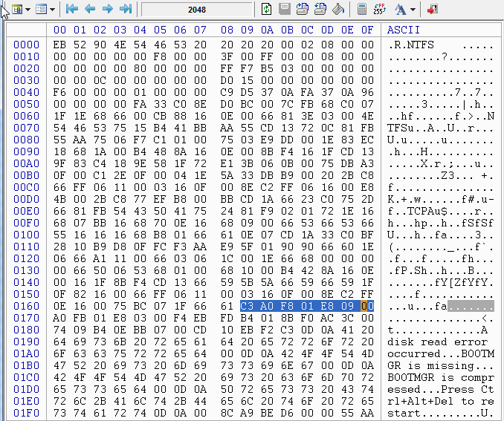Click the grayed-out save disk icon

pyautogui.click(x=285, y=9)
